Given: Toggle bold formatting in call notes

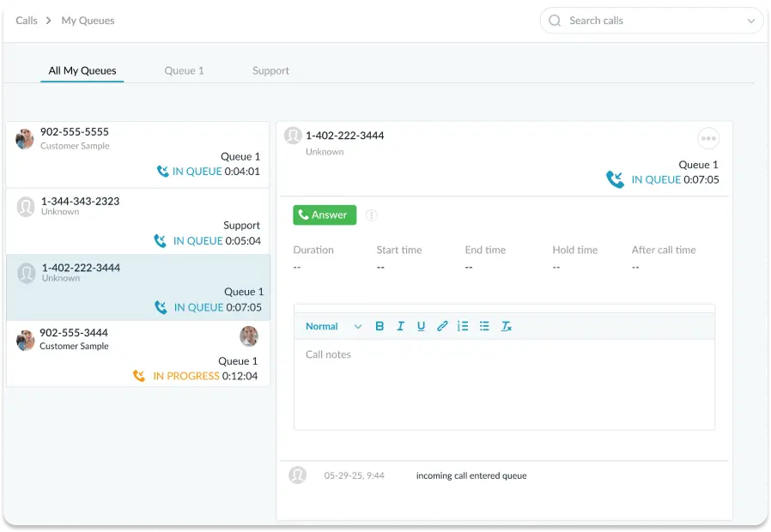Looking at the screenshot, I should point(379,326).
